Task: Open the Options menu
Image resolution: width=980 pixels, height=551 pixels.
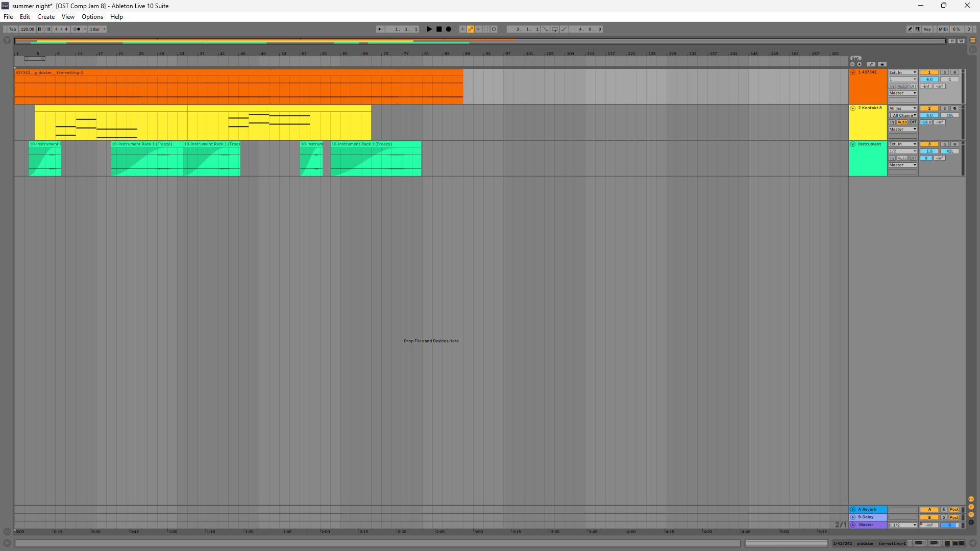Action: 92,17
